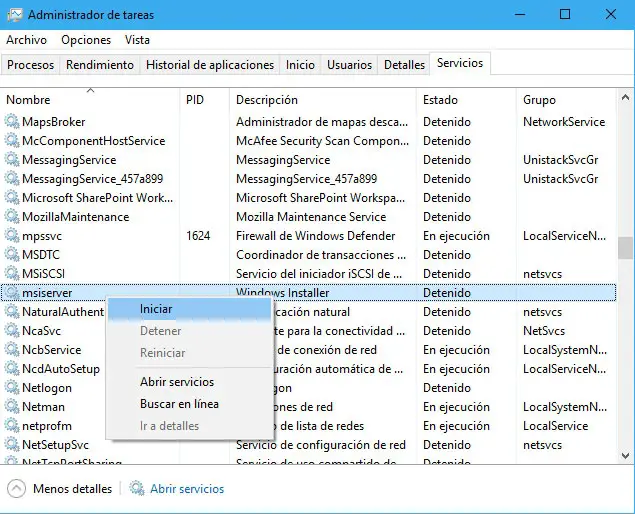Click the Windows Installer description cell
Image resolution: width=635 pixels, height=514 pixels.
point(283,293)
